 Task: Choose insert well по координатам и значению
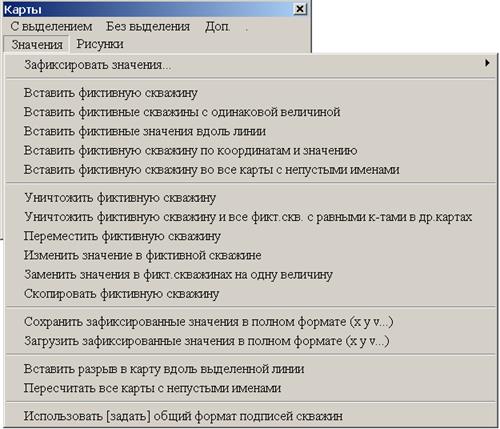[251, 151]
